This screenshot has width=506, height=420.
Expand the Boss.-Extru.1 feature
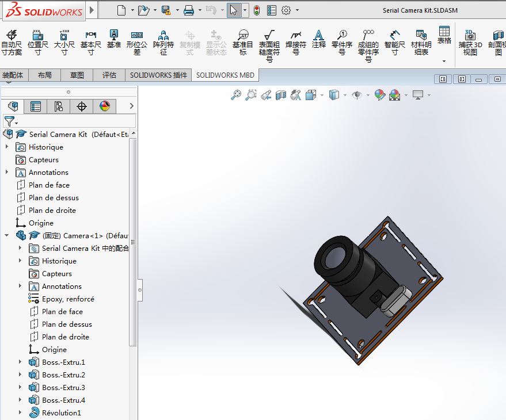point(20,362)
